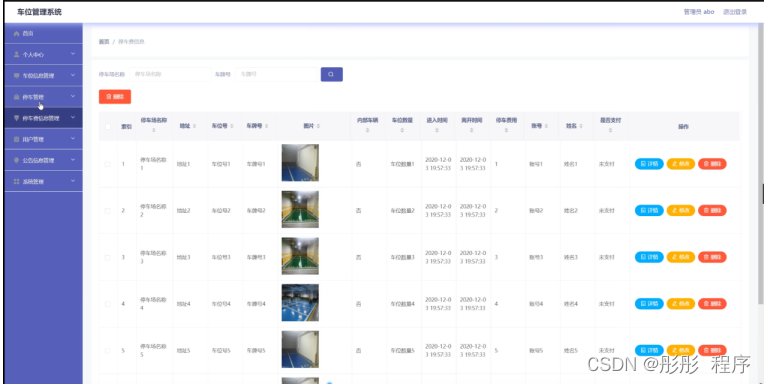The height and width of the screenshot is (384, 766).
Task: Click the person icon beside 个人中心
Action: tap(16, 55)
